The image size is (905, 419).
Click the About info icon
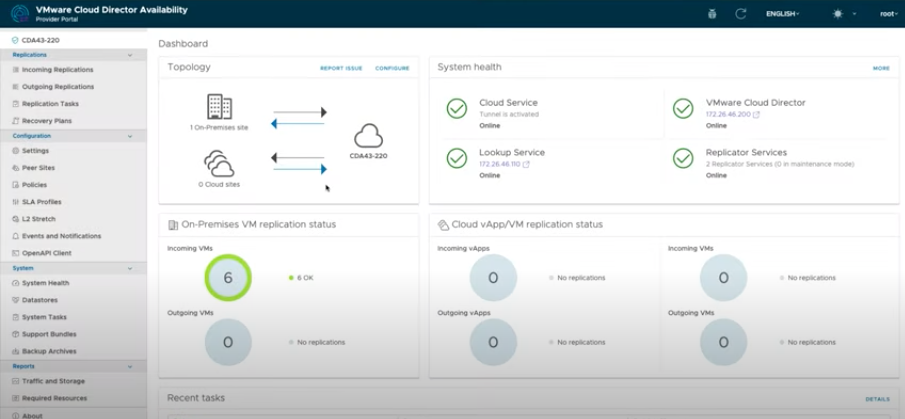tap(16, 416)
